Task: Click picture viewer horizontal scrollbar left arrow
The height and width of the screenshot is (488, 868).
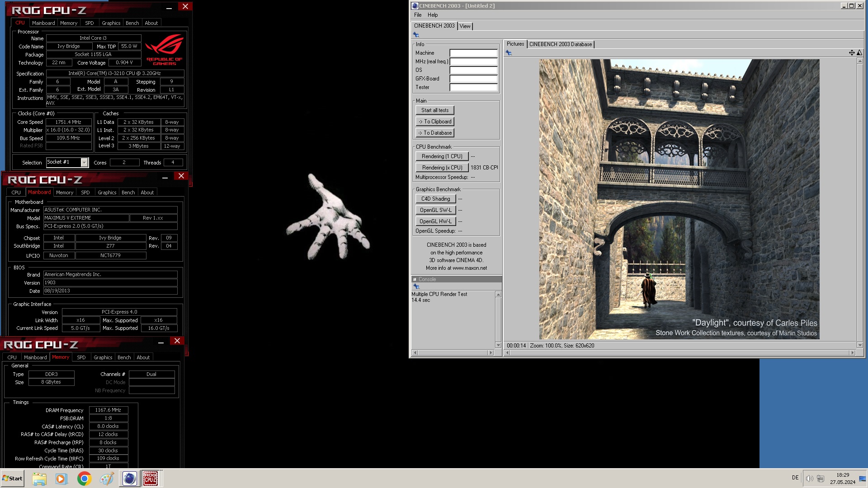Action: [507, 352]
